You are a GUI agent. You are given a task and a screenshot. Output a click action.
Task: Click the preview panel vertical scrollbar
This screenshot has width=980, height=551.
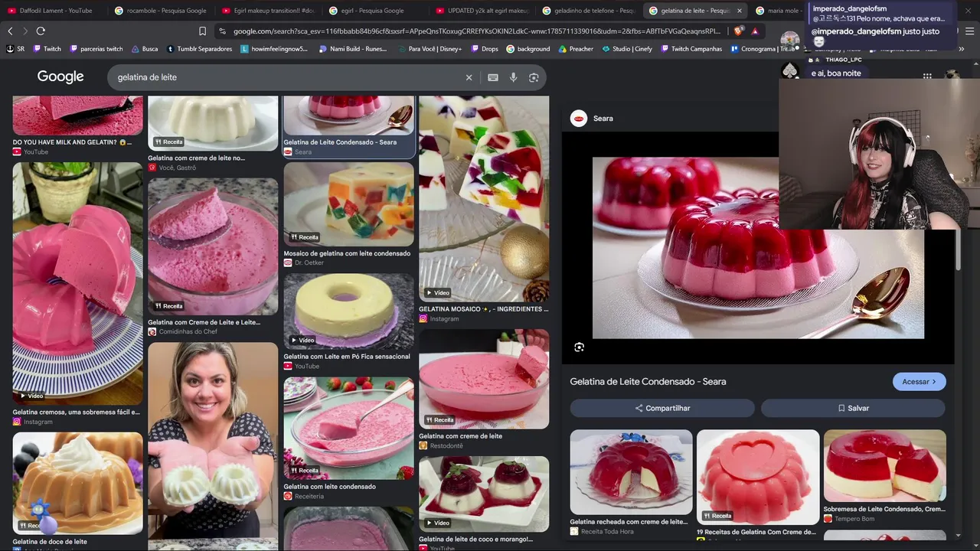(957, 249)
